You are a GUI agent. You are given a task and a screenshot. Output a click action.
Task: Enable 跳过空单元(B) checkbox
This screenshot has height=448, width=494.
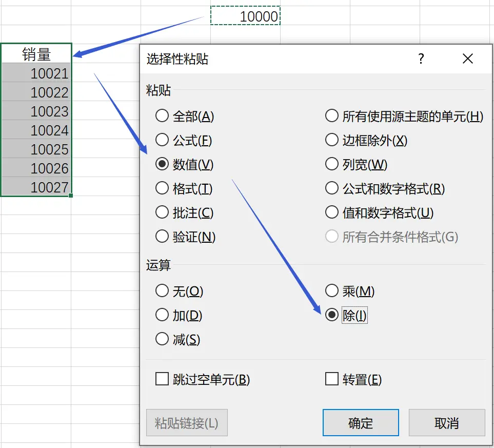(162, 379)
